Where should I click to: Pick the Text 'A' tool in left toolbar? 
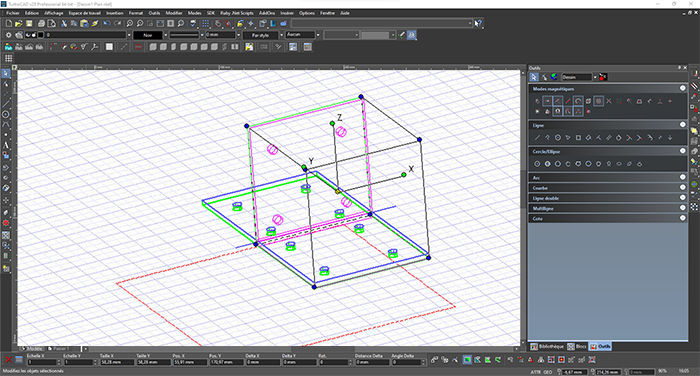[6, 145]
